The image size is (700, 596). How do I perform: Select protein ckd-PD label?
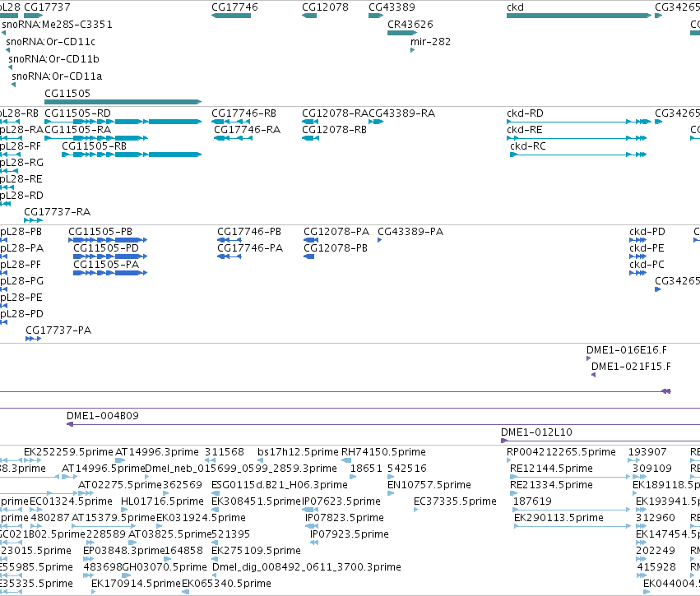[647, 232]
